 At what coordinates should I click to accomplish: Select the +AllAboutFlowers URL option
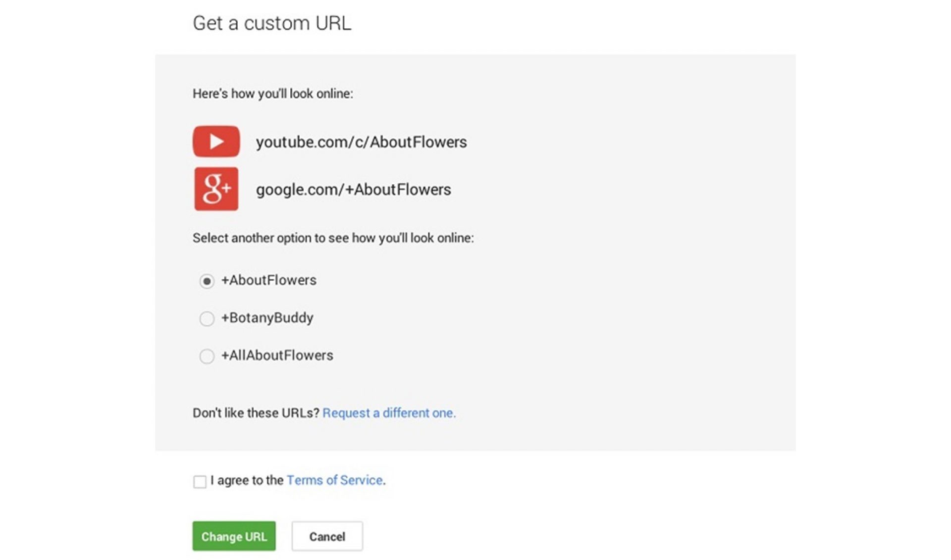(207, 356)
